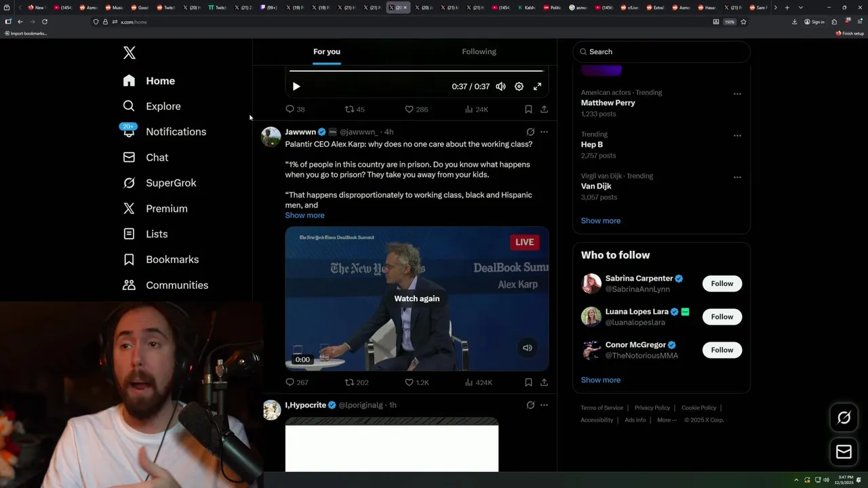Switch to the For you tab

coord(327,52)
